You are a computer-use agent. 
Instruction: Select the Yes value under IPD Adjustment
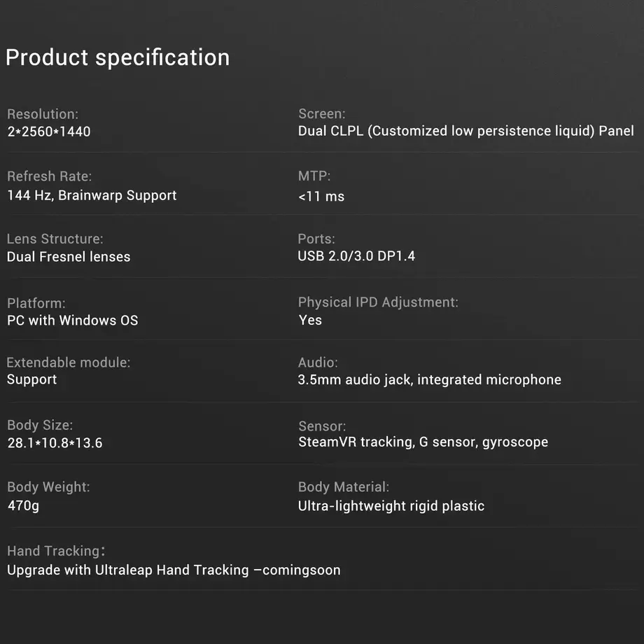[x=310, y=320]
